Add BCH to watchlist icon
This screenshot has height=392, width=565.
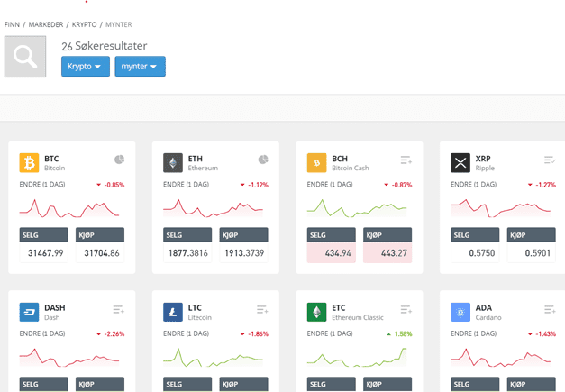coord(406,160)
